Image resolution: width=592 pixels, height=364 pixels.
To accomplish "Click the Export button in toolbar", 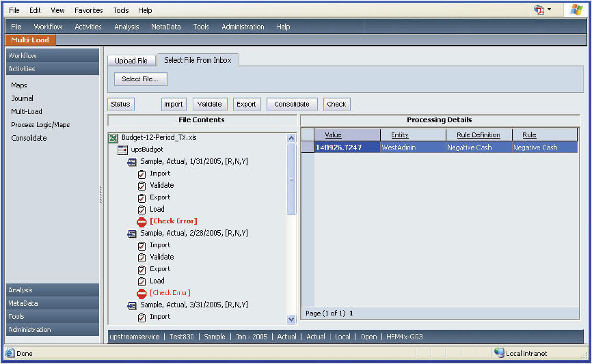I will 246,104.
